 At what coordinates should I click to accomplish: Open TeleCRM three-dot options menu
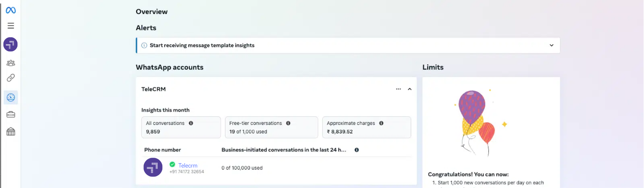[398, 89]
